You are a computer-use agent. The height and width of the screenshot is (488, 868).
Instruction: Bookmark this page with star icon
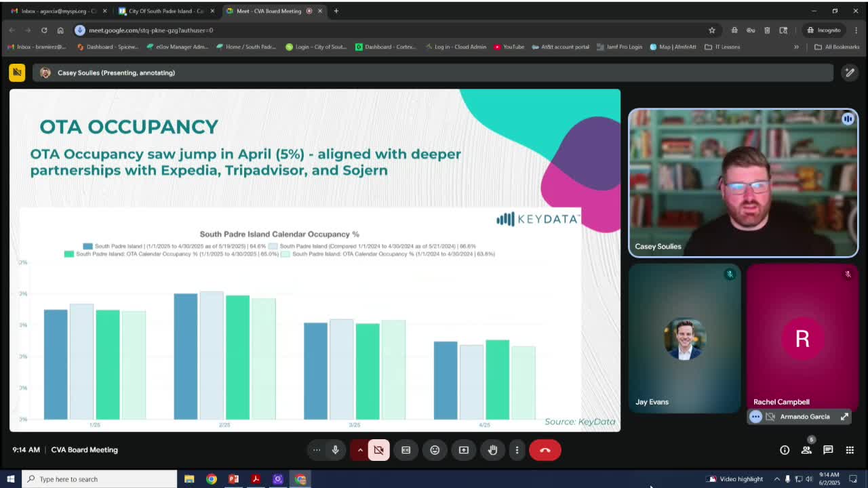point(711,30)
